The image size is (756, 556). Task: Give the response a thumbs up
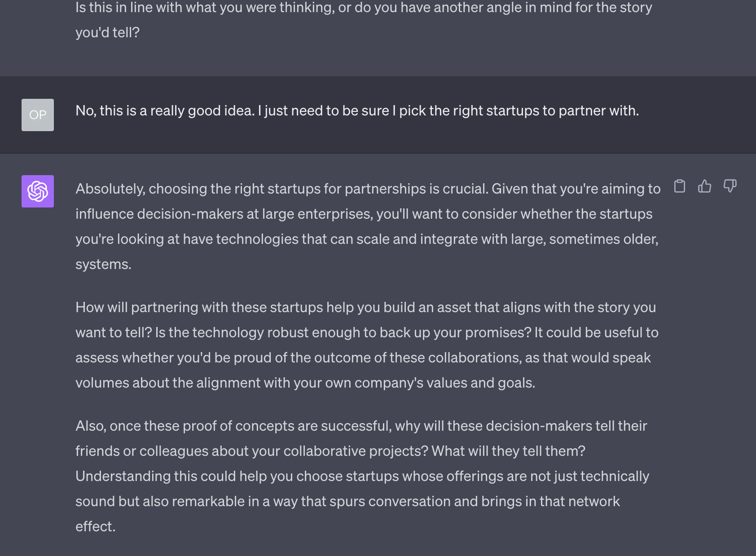click(705, 186)
